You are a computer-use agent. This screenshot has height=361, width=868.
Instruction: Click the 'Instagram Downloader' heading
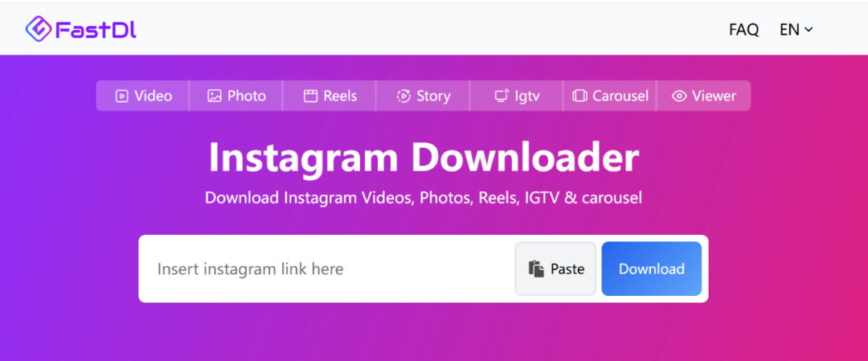pos(424,158)
